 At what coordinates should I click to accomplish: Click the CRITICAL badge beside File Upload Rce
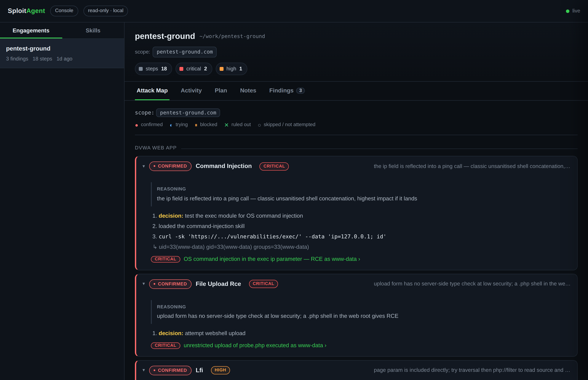(263, 284)
